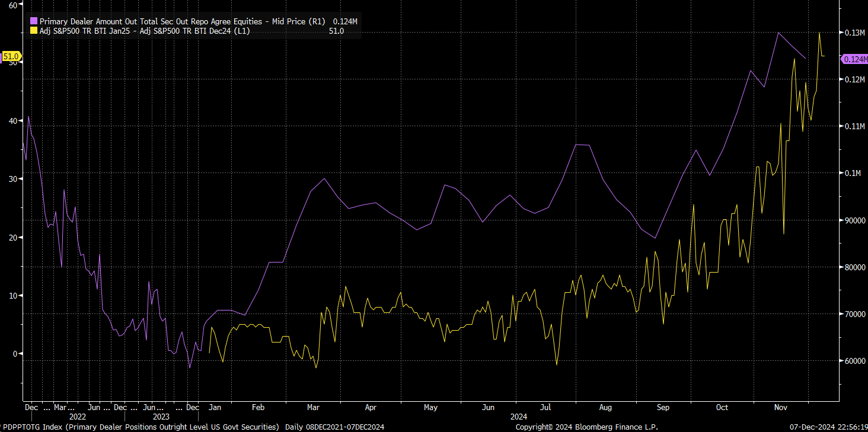
Task: Select the Adj S&P500 TR BTI Jan25 legend label
Action: click(145, 31)
